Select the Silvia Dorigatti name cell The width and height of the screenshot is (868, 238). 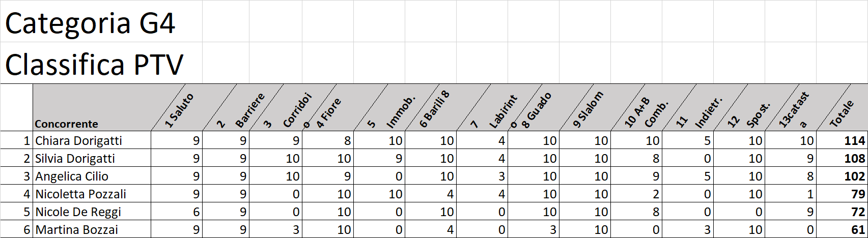point(75,159)
